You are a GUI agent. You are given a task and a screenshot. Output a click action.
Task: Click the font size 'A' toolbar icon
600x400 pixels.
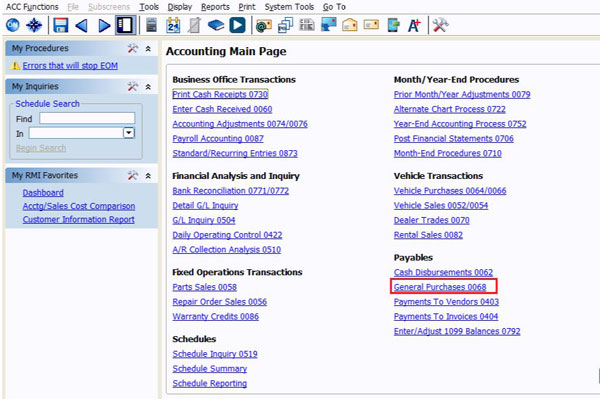[x=414, y=24]
